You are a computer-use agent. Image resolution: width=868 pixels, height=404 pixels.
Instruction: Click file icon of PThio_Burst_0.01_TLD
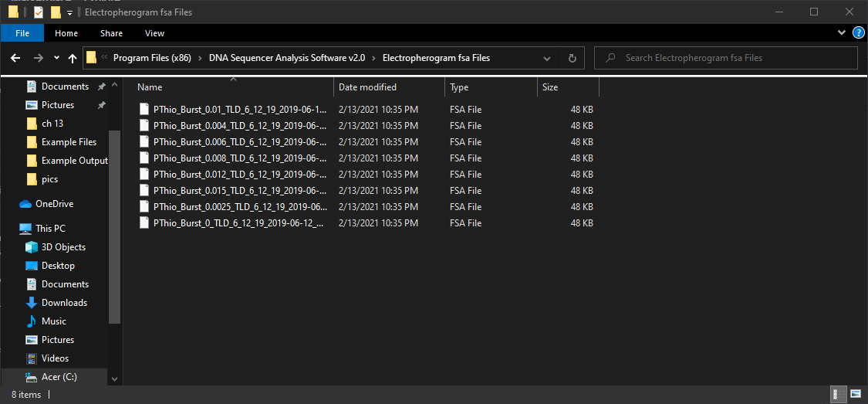[x=144, y=109]
